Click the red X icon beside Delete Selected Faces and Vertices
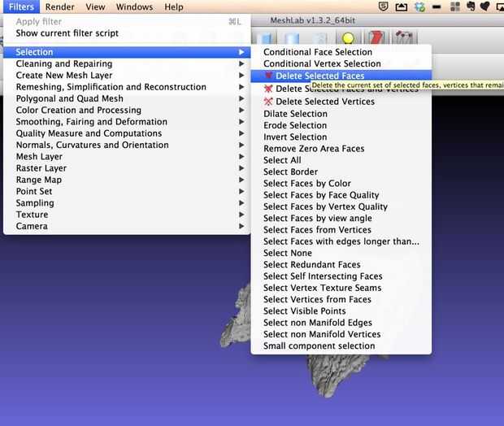Viewport: 504px width, 426px height. (x=268, y=89)
